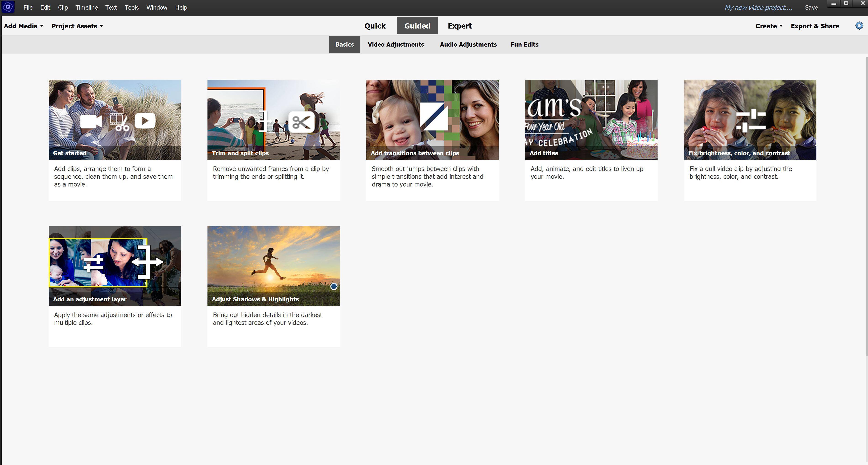This screenshot has width=868, height=465.
Task: Switch to Expert mode
Action: 460,26
